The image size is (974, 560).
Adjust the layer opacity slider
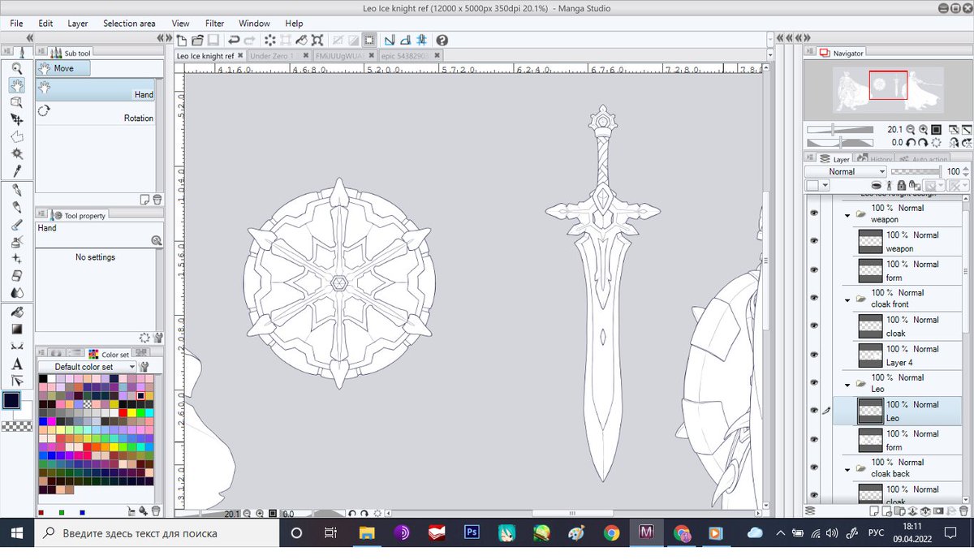click(x=917, y=171)
